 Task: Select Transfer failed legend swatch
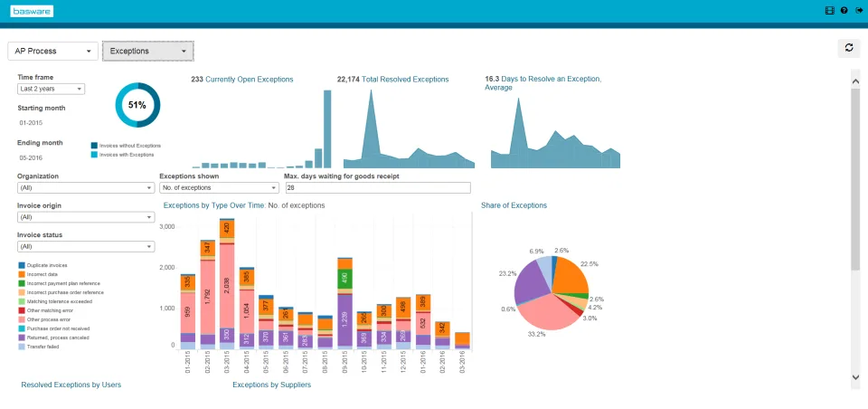[22, 347]
